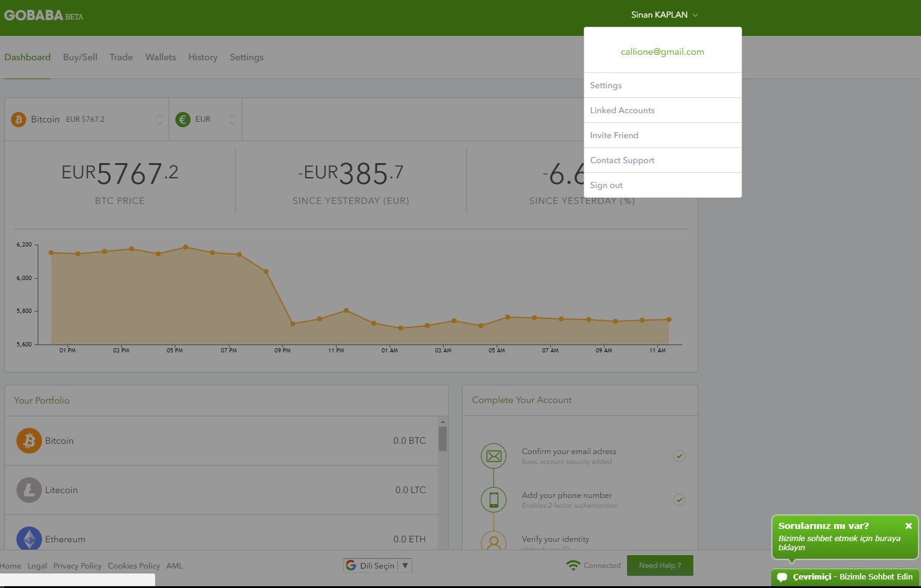Viewport: 921px width, 588px height.
Task: Click the Need Help ? button
Action: click(x=660, y=565)
